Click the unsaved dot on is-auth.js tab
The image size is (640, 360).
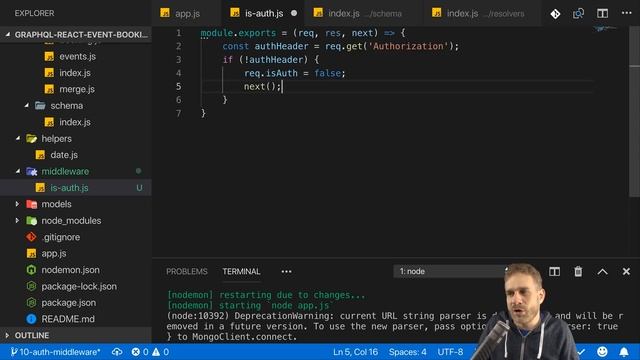point(294,13)
